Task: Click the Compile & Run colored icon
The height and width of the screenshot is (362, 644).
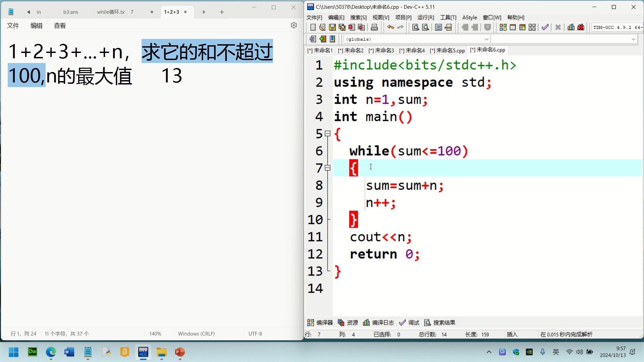Action: 522,27
